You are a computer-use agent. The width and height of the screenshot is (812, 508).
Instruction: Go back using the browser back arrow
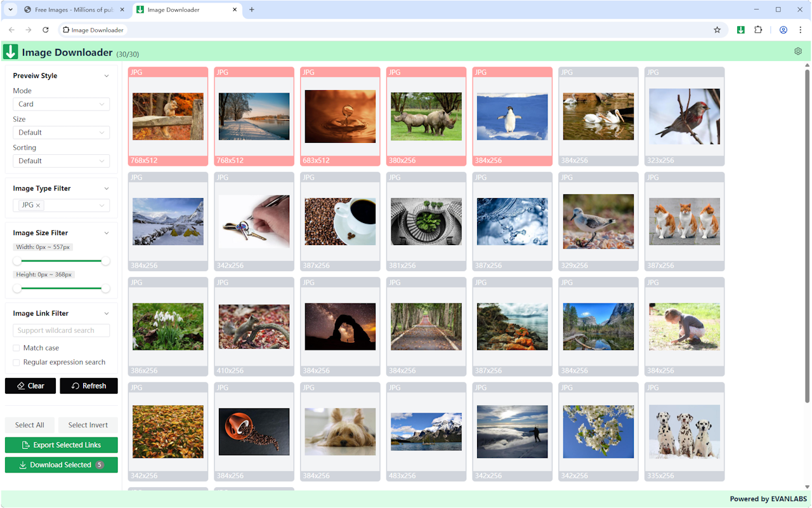11,30
